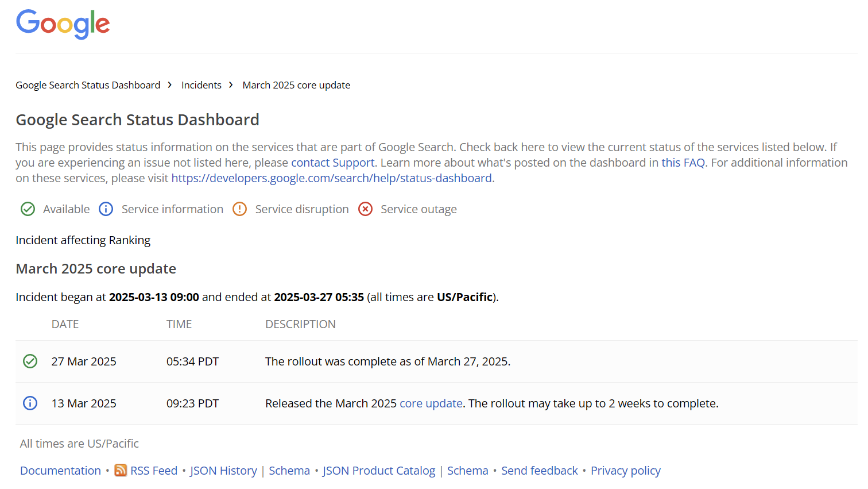Open the JSON History link
The image size is (868, 489).
pos(223,471)
